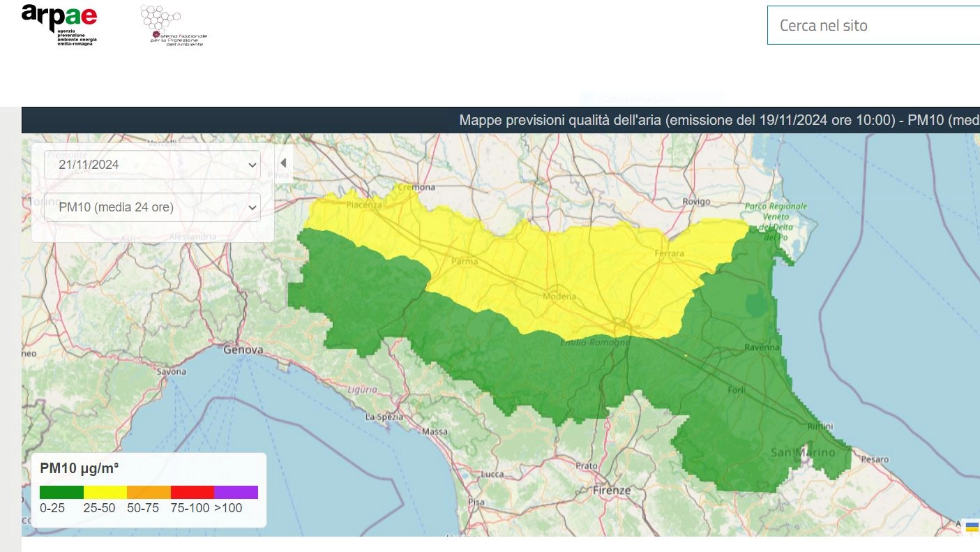This screenshot has height=552, width=980.
Task: Click the Liguria region label
Action: click(362, 389)
